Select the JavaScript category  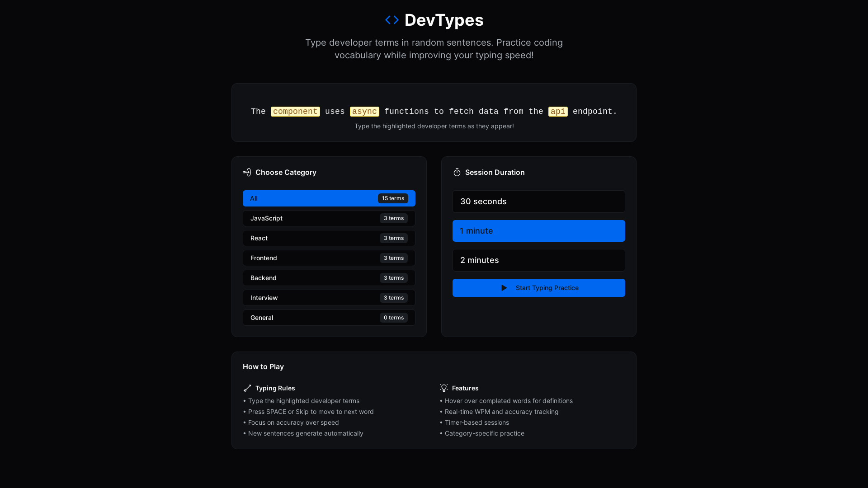click(x=329, y=218)
